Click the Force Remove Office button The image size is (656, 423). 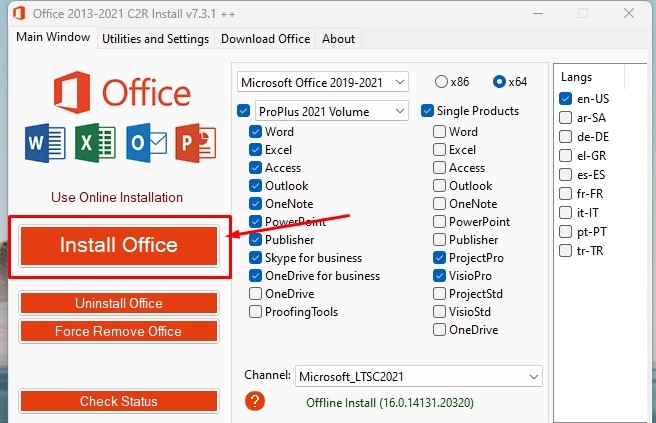pos(118,331)
